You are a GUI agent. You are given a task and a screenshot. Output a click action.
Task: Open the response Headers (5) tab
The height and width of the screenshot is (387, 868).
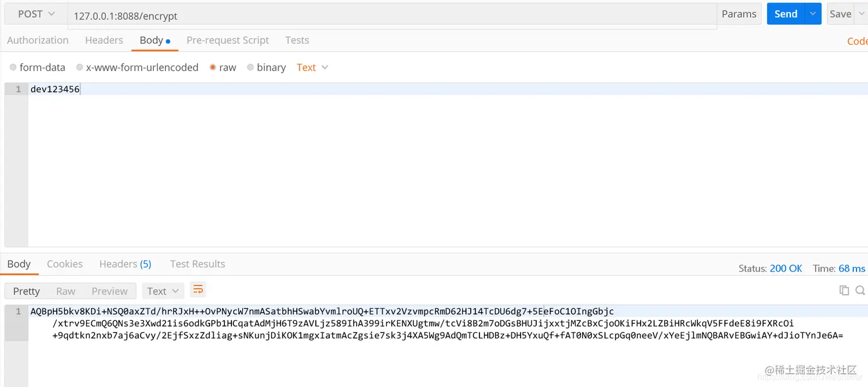(x=125, y=264)
